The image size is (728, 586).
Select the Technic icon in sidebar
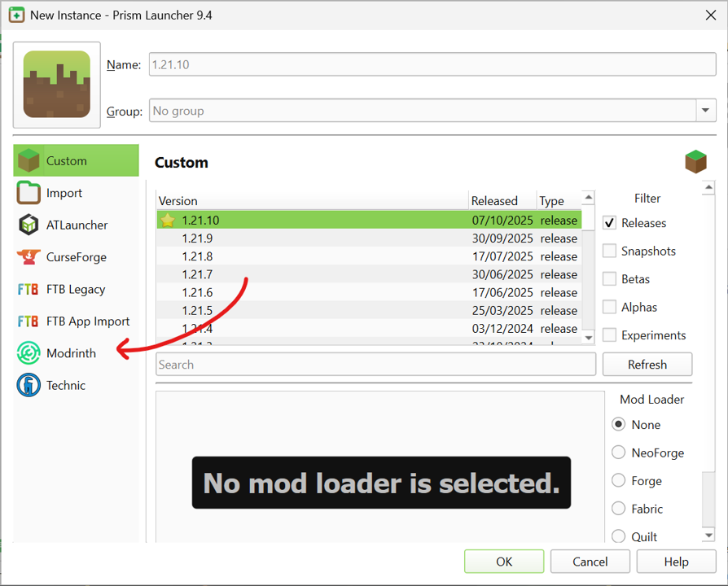[29, 385]
